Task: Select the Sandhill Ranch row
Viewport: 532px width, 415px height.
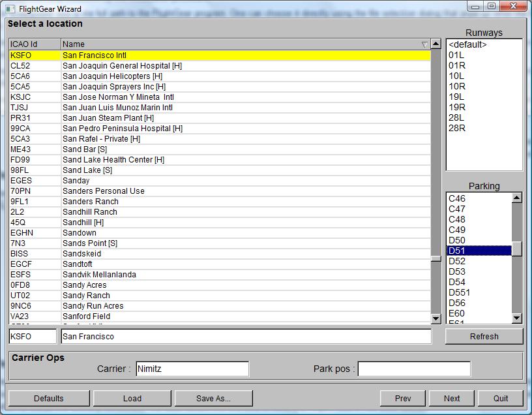Action: tap(220, 212)
